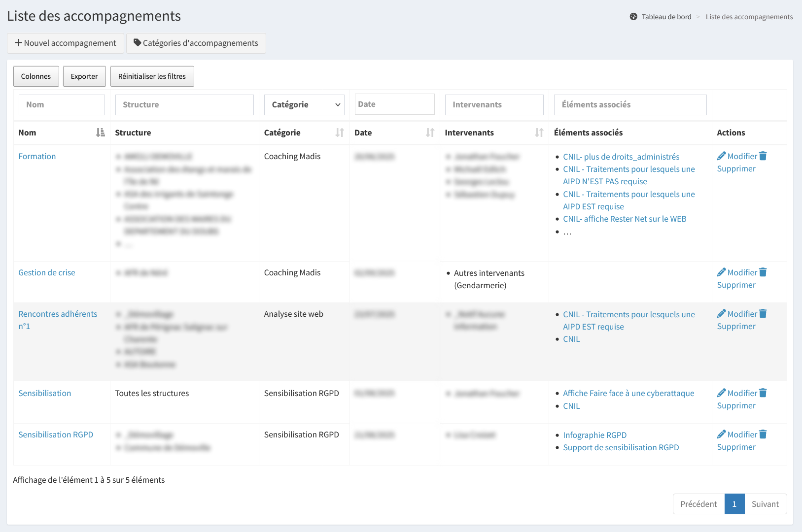Viewport: 802px width, 532px height.
Task: Click pencil icon in Sensibilisation row
Action: pyautogui.click(x=721, y=393)
